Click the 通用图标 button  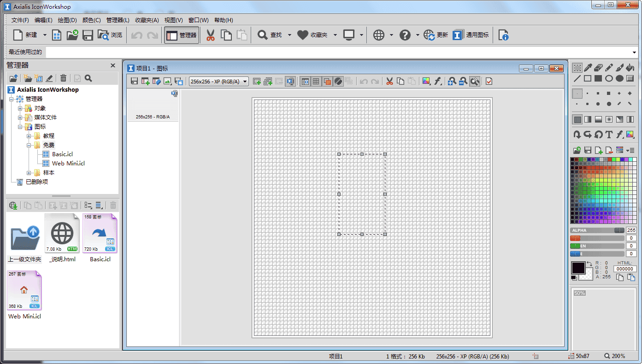point(471,35)
